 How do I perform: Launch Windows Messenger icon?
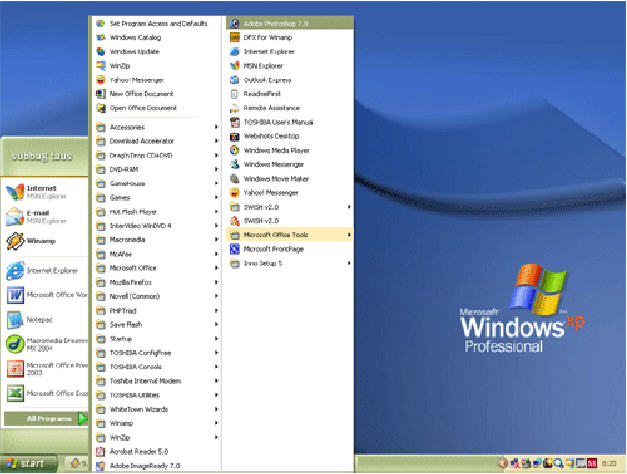point(235,164)
